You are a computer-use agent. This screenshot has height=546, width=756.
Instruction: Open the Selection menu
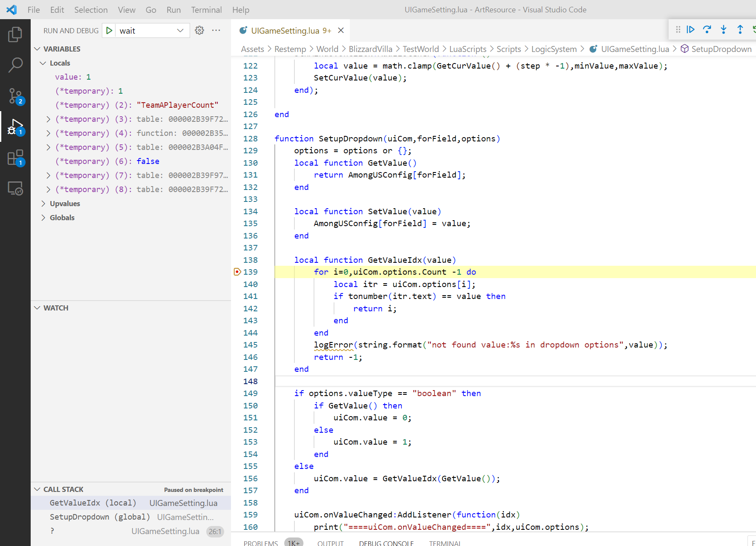coord(91,10)
